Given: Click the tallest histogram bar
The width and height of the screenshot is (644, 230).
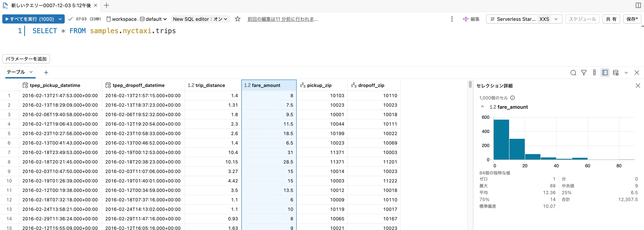Looking at the screenshot, I should point(501,139).
